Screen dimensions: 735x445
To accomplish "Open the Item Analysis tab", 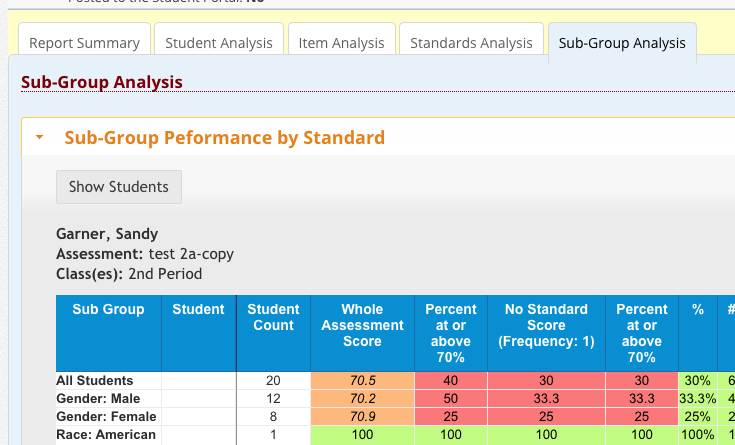I will coord(341,43).
